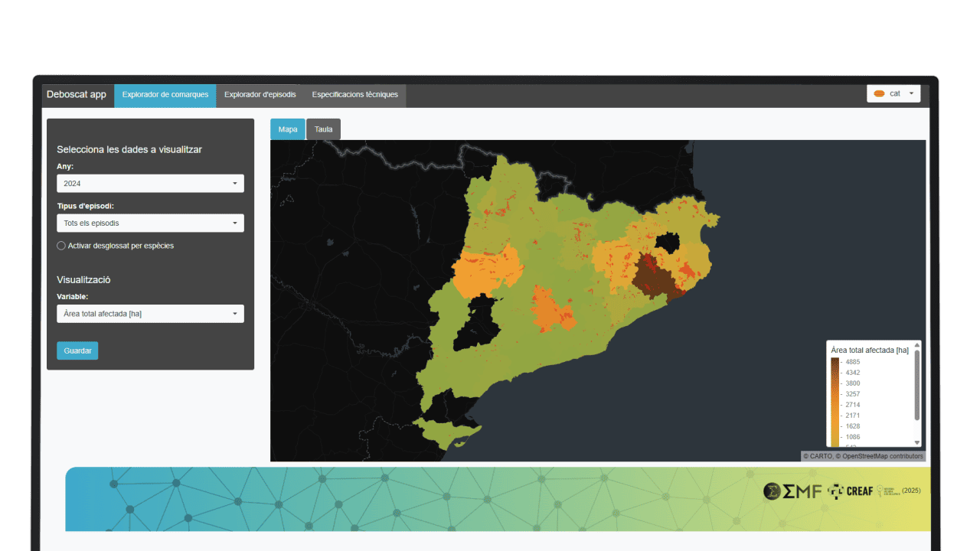This screenshot has width=980, height=551.
Task: Click the Deboscat app brand link
Action: point(77,95)
